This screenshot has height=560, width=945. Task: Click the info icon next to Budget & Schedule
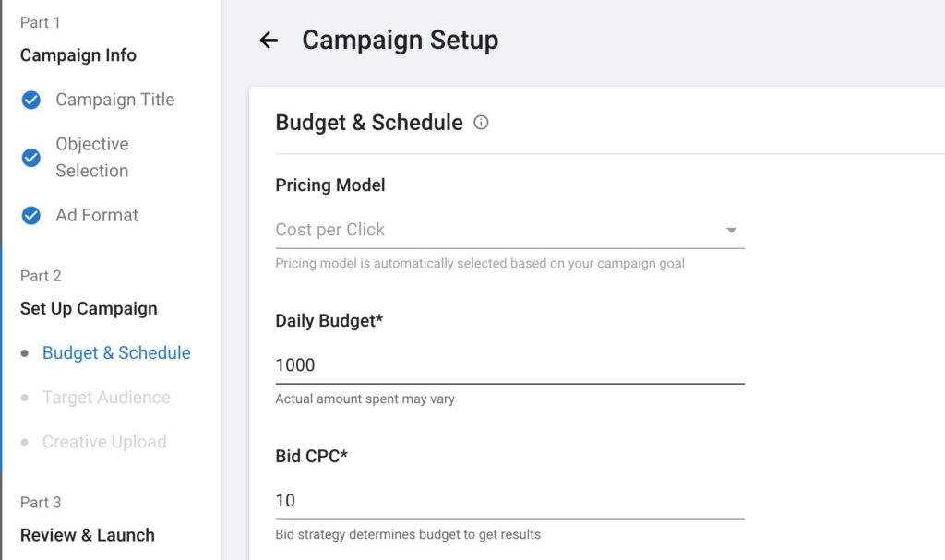pyautogui.click(x=480, y=122)
